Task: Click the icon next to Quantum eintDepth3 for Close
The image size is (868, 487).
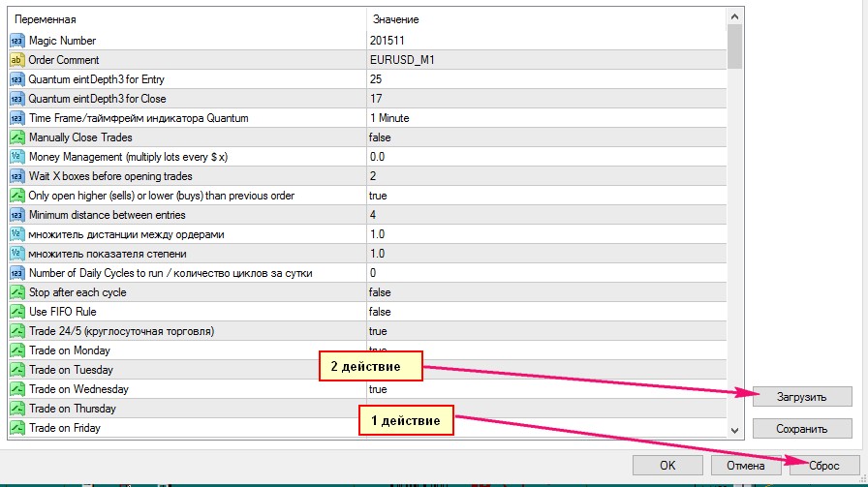Action: click(17, 99)
